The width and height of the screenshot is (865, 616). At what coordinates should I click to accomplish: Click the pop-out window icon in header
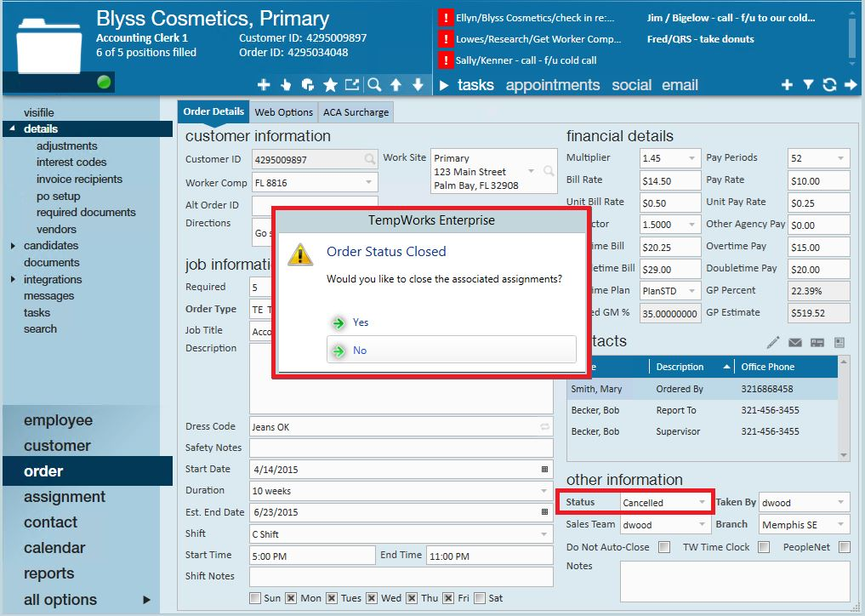pos(352,84)
